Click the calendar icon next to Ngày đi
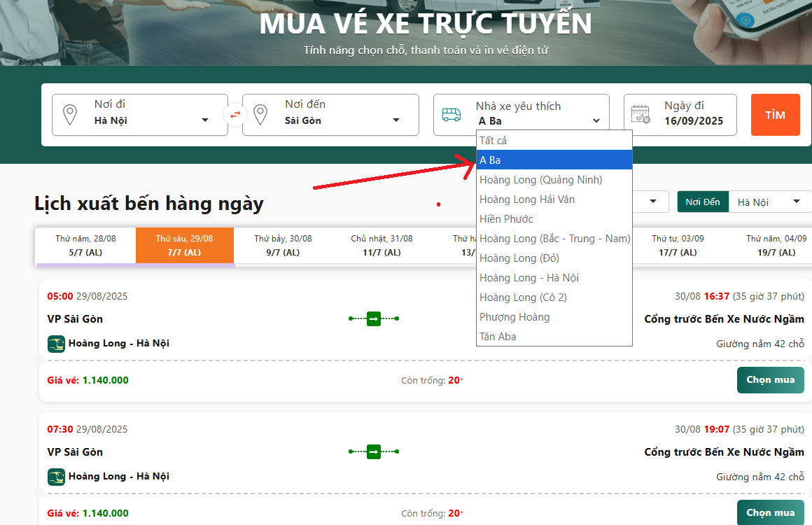This screenshot has width=812, height=525. [640, 115]
